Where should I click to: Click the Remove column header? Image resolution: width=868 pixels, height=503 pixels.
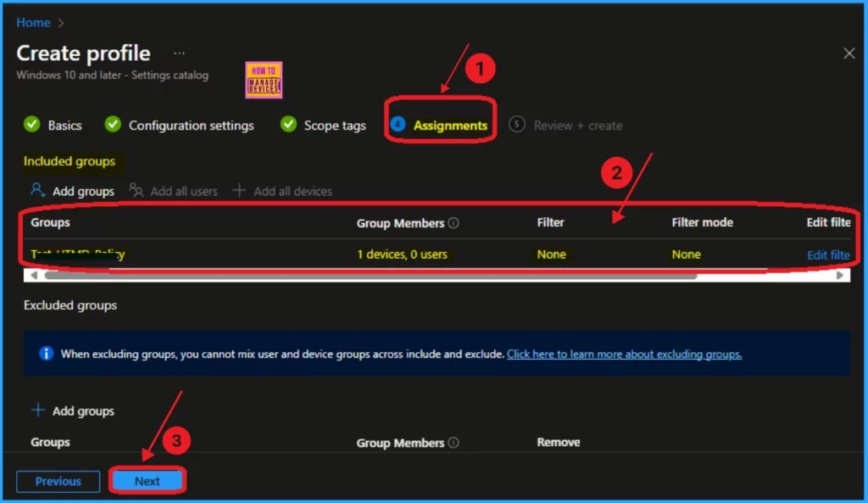pos(559,442)
